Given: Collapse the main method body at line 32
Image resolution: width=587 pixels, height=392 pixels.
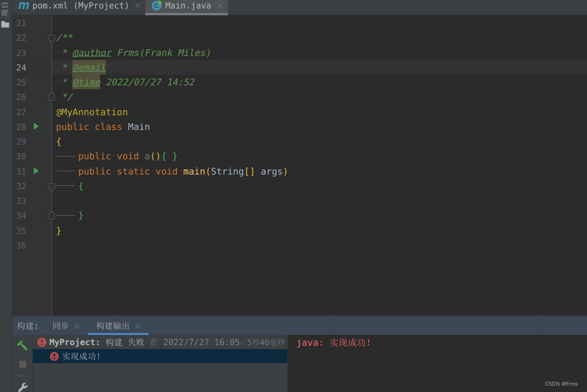Looking at the screenshot, I should 51,186.
